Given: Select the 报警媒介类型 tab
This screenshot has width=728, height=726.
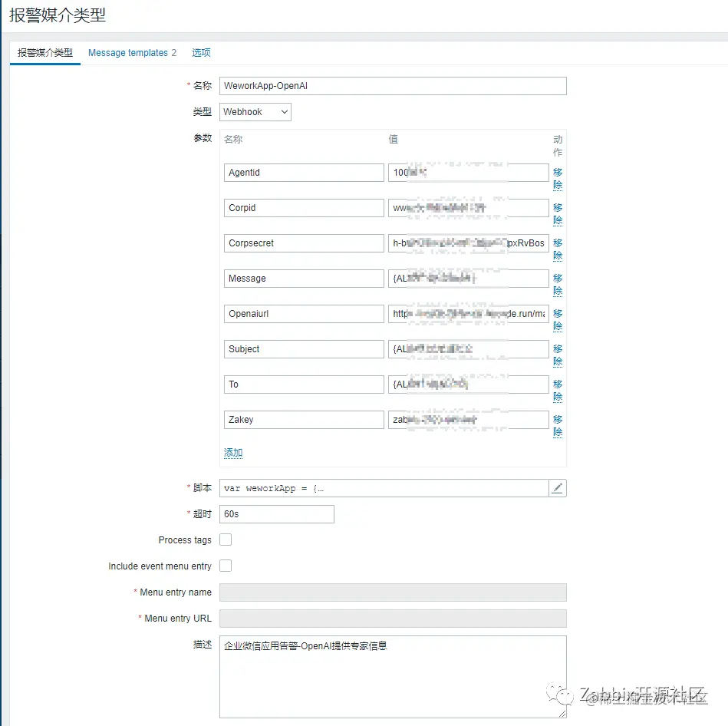Looking at the screenshot, I should point(45,52).
